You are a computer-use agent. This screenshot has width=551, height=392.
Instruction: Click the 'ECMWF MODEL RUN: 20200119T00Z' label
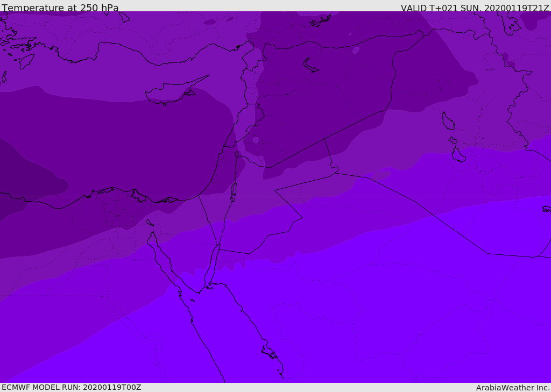click(72, 387)
